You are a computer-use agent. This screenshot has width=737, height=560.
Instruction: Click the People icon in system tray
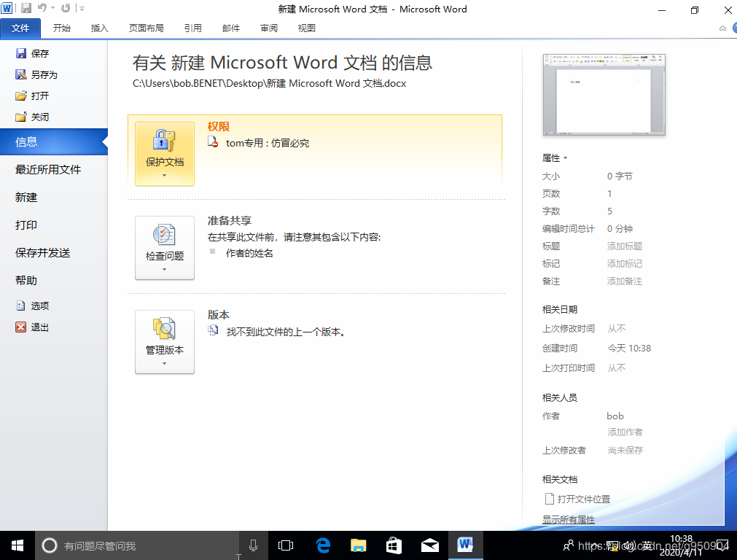(x=569, y=545)
